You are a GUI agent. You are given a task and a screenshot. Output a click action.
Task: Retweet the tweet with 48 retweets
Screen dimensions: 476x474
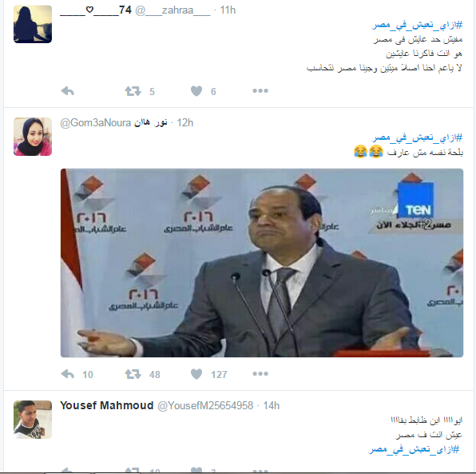tap(133, 374)
